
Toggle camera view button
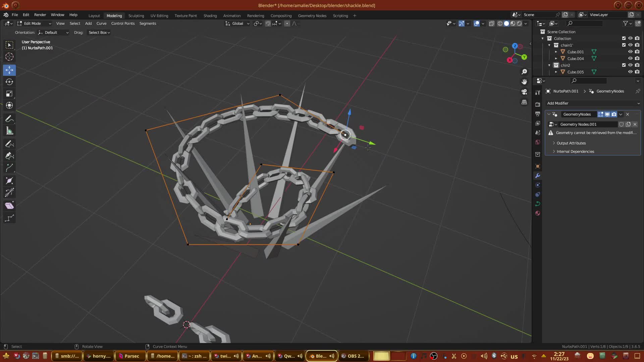point(524,92)
